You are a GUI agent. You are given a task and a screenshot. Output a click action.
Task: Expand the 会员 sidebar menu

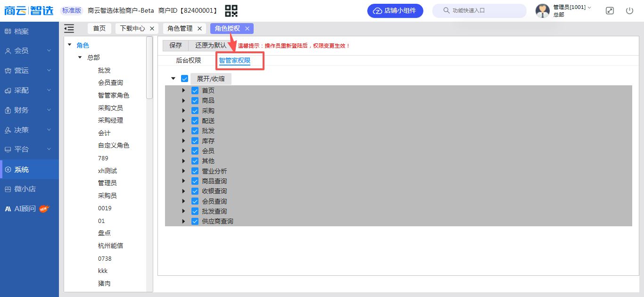29,50
